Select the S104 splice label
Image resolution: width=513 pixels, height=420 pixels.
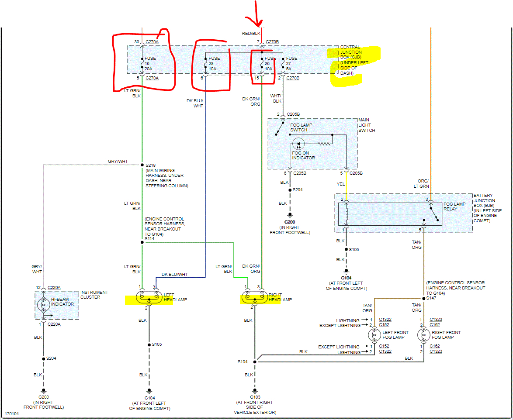(243, 361)
